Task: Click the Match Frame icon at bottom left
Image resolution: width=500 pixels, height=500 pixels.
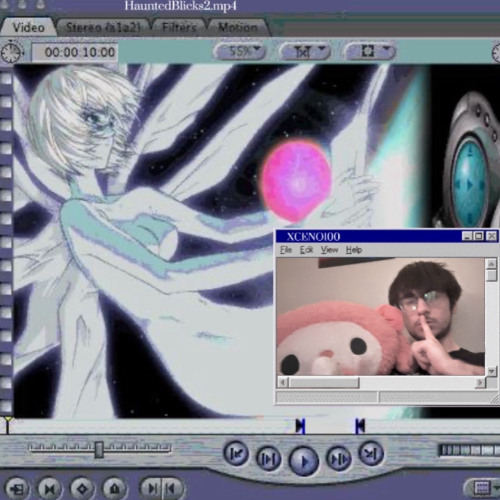Action: tap(17, 489)
